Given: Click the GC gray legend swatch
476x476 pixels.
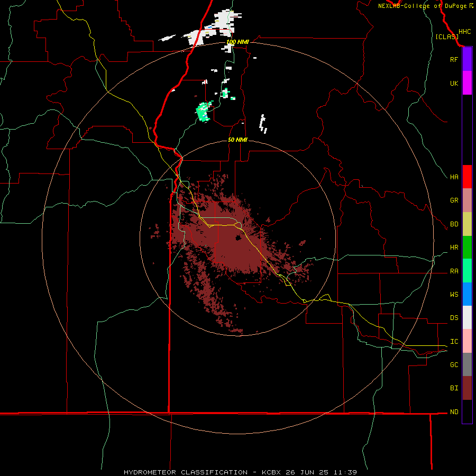Looking at the screenshot, I should pos(467,364).
